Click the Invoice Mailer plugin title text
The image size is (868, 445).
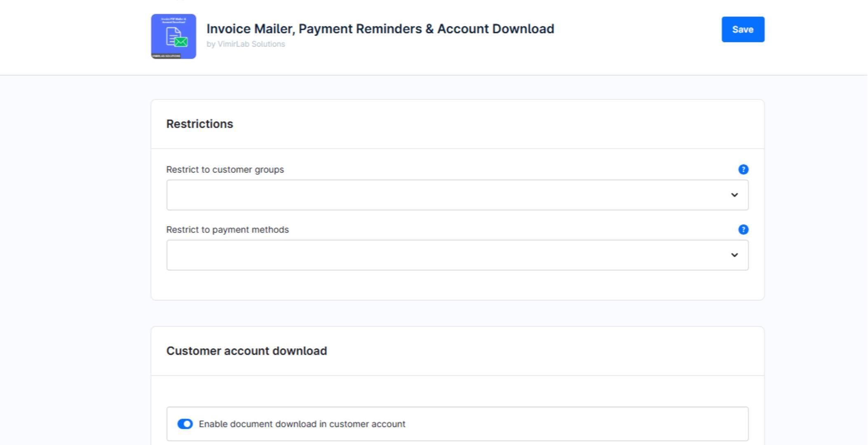pyautogui.click(x=380, y=29)
